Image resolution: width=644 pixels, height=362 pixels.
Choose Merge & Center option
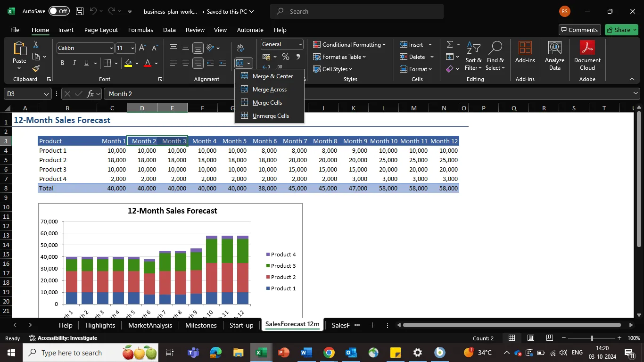[270, 76]
